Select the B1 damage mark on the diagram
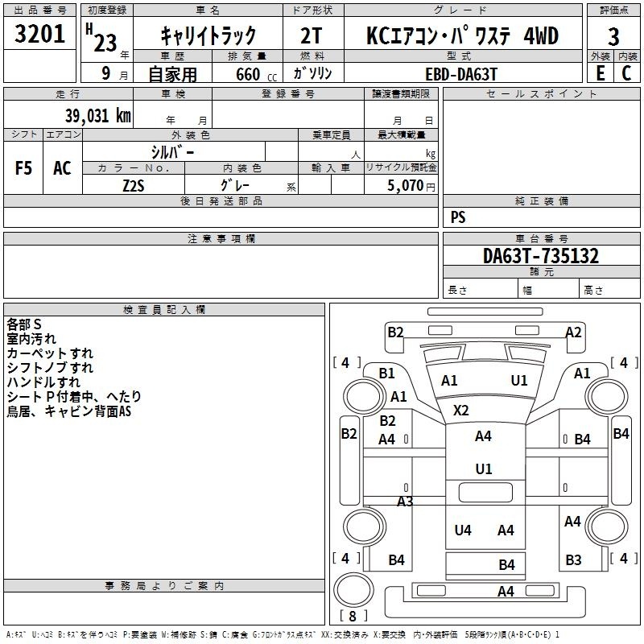 point(386,373)
